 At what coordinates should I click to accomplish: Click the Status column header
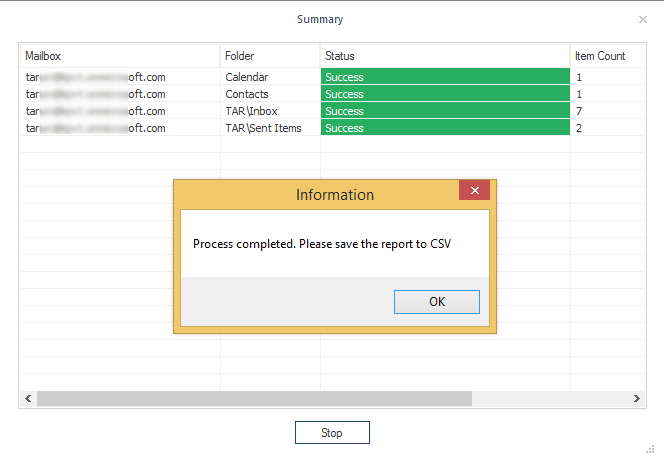coord(445,56)
